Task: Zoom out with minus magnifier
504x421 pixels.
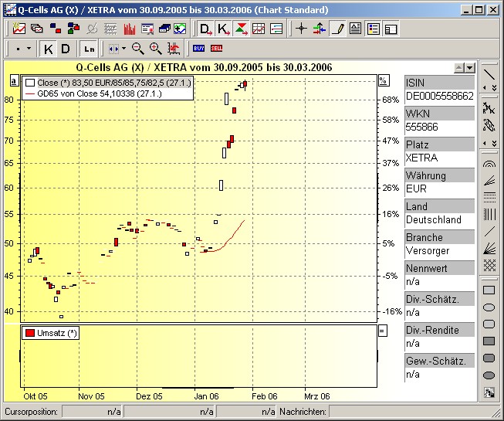Action: [x=138, y=49]
